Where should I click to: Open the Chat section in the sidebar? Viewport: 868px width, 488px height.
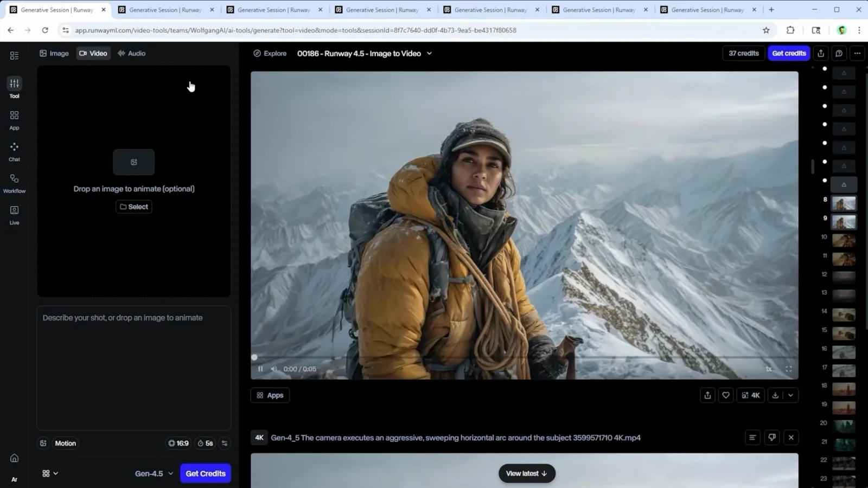click(14, 152)
